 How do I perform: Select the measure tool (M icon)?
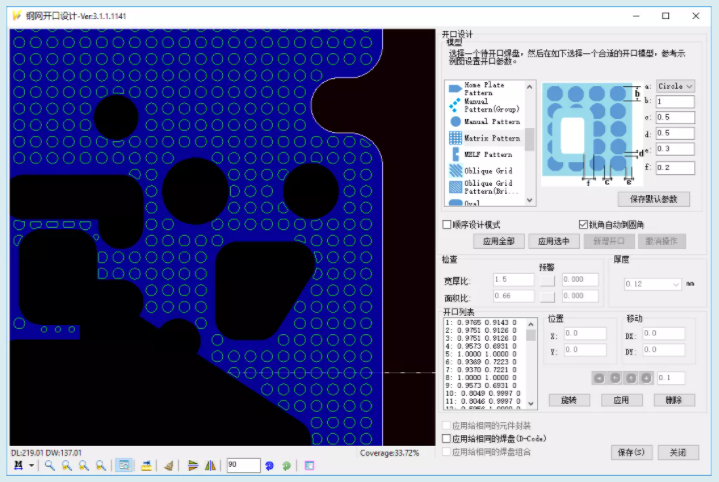point(18,465)
